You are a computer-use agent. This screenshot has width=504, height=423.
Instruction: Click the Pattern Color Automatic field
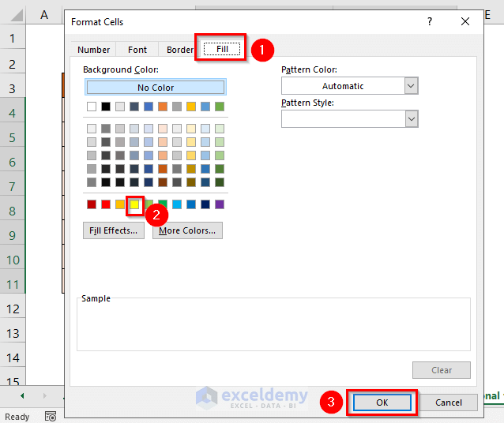click(x=343, y=86)
